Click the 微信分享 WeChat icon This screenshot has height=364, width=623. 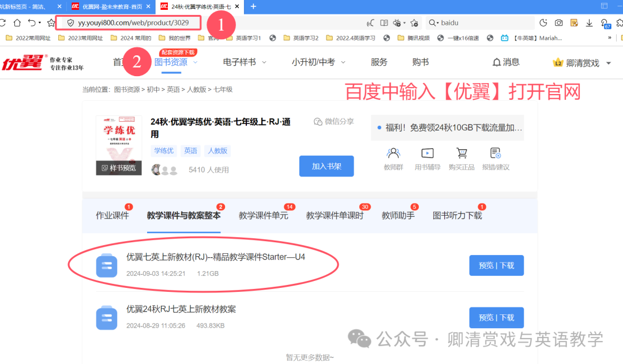tap(318, 122)
